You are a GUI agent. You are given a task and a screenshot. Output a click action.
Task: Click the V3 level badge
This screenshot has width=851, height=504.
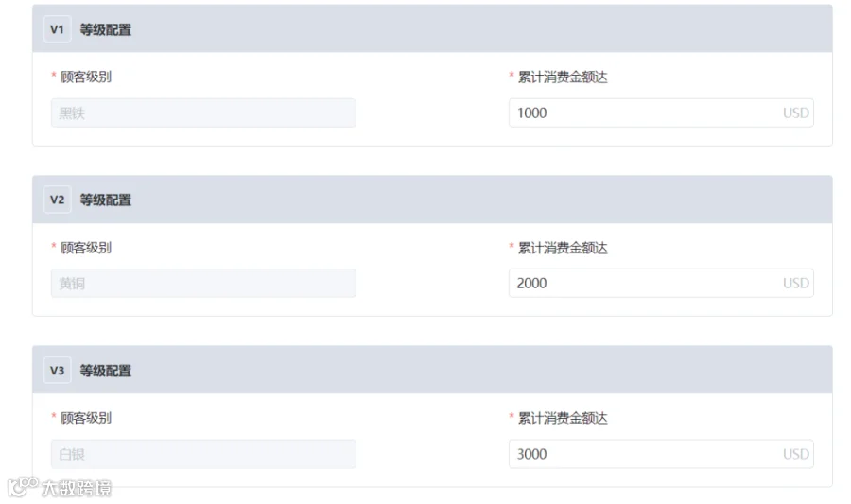pos(57,370)
